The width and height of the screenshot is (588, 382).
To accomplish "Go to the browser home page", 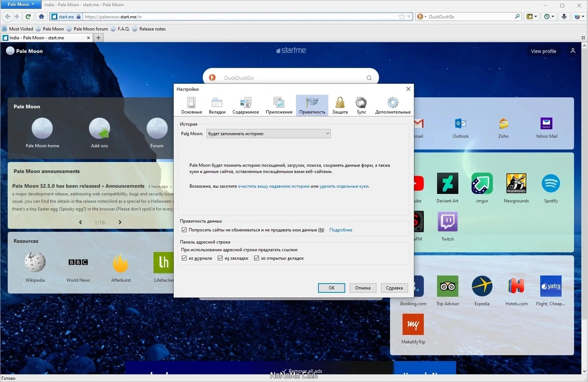I will [42, 17].
